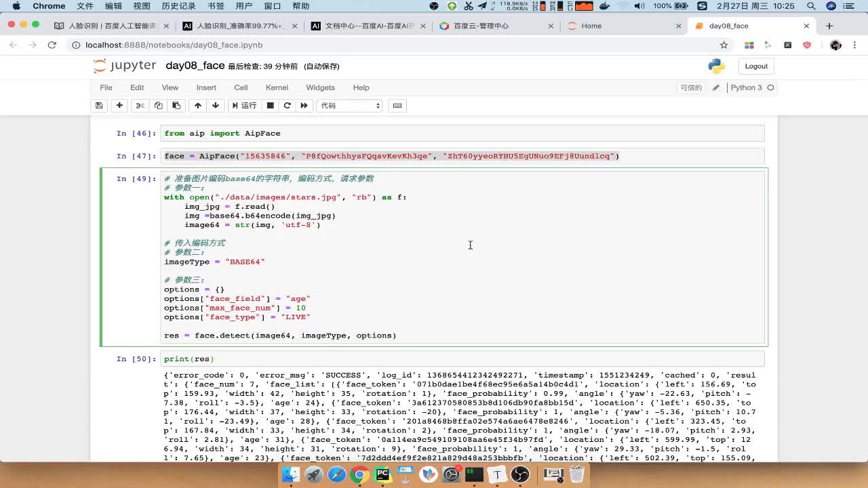The height and width of the screenshot is (488, 868).
Task: Open the macOS 书签 menu
Action: tap(216, 6)
